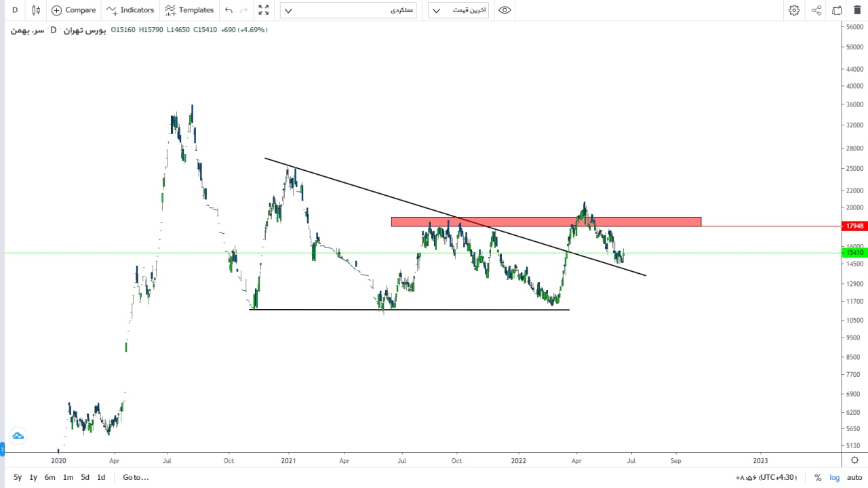Select the 6m time range
This screenshot has height=488, width=868.
pyautogui.click(x=50, y=477)
